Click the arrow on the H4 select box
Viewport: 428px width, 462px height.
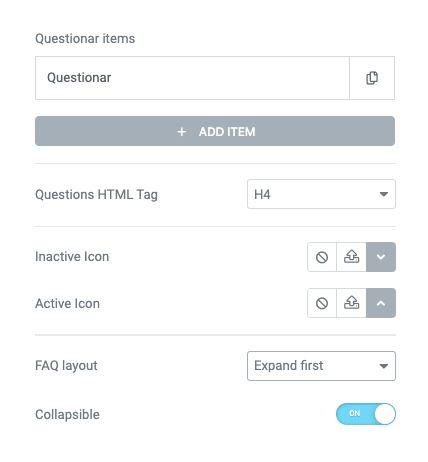coord(384,194)
